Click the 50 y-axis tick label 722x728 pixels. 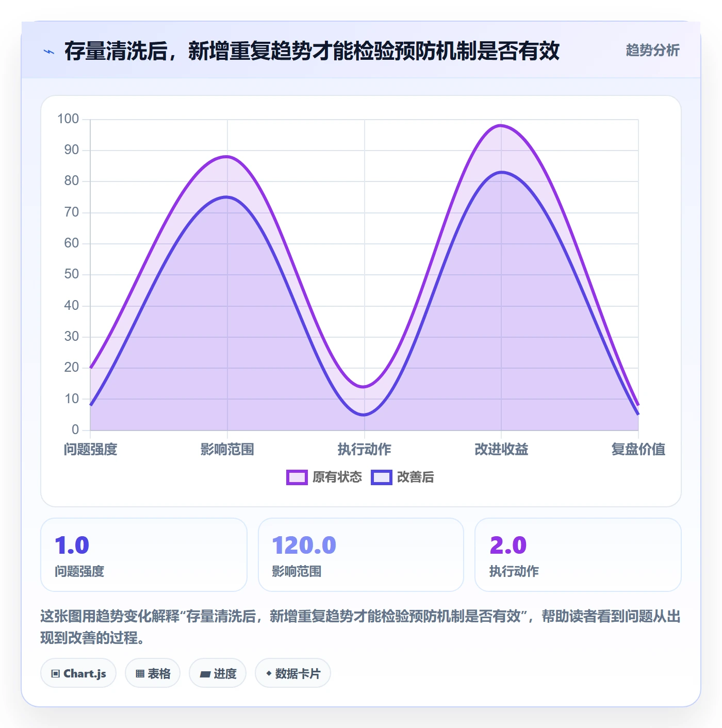72,274
